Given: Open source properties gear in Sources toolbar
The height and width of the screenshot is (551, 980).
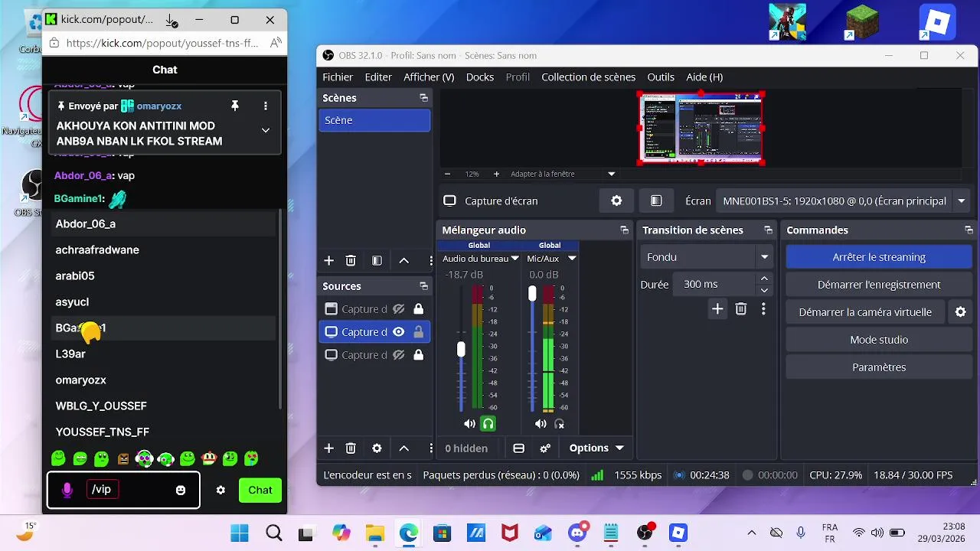Looking at the screenshot, I should tap(377, 448).
